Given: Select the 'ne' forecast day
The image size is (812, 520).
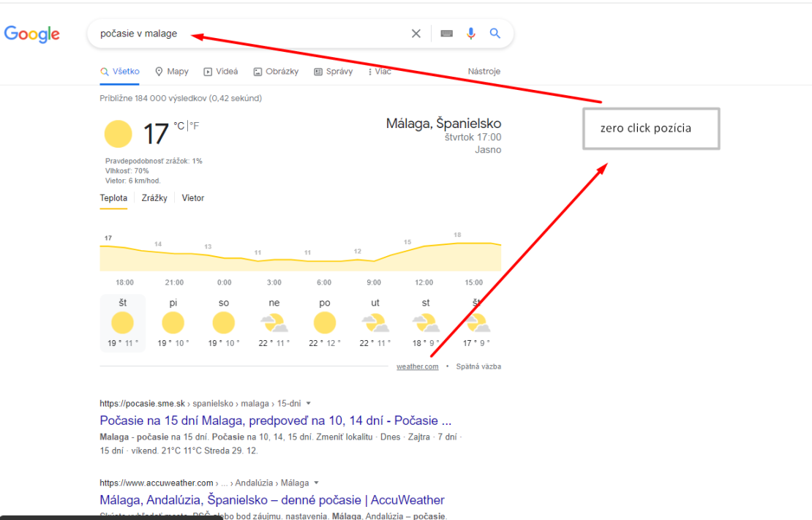Looking at the screenshot, I should tap(274, 323).
